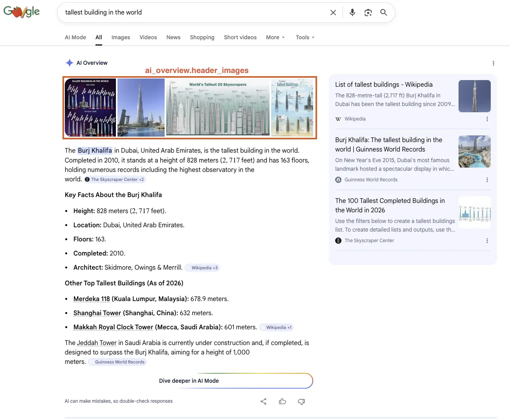
Task: Click the 'Completed: 2010.' bullet
Action: pos(99,253)
